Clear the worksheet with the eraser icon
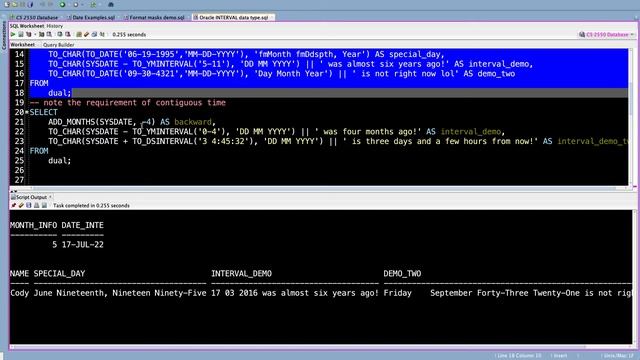 click(87, 35)
